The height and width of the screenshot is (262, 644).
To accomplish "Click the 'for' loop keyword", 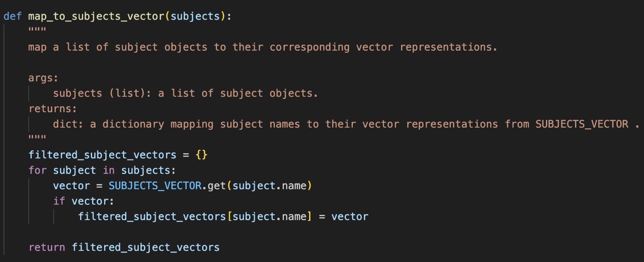I will point(37,170).
